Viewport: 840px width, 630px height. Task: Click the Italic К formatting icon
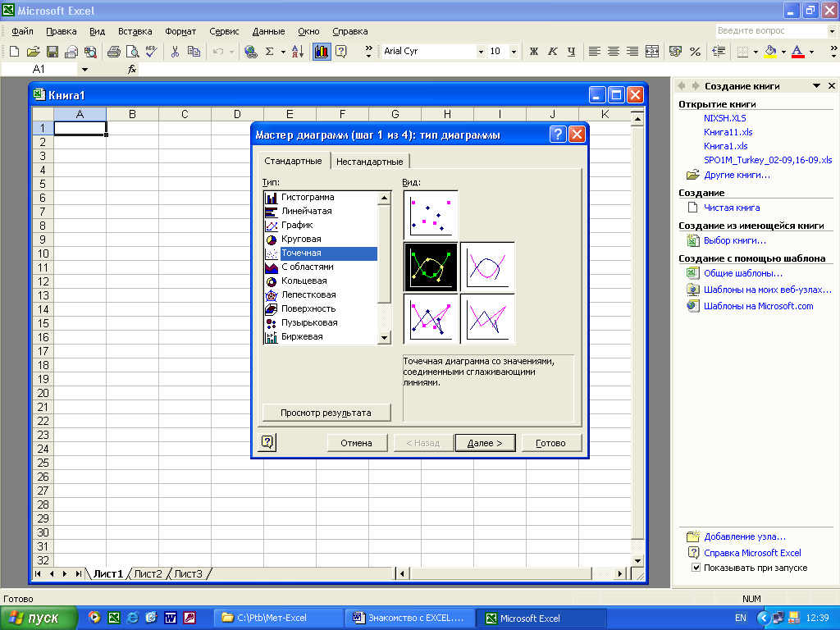click(552, 52)
